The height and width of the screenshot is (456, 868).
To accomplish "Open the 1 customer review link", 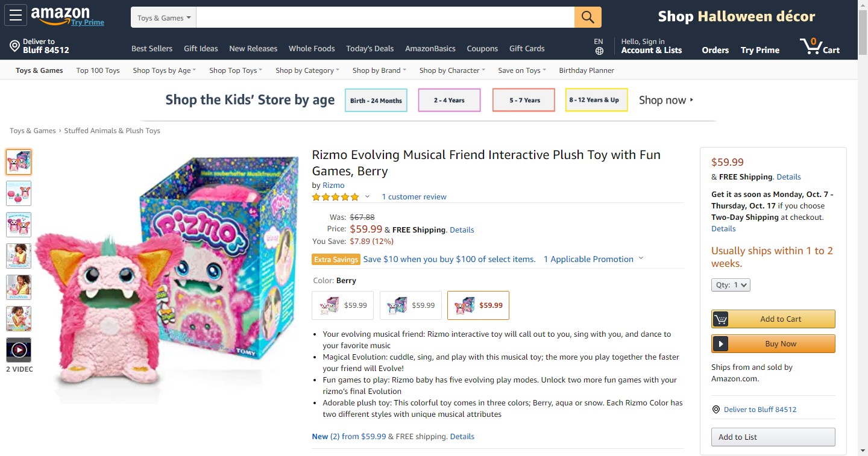I will (x=414, y=197).
